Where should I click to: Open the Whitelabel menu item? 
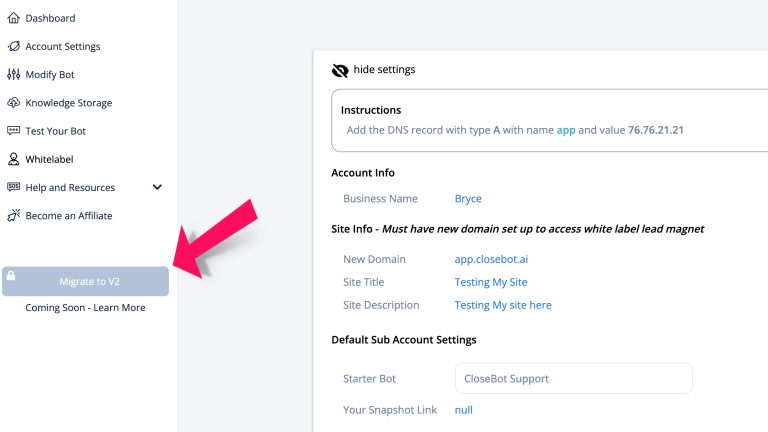pos(49,159)
